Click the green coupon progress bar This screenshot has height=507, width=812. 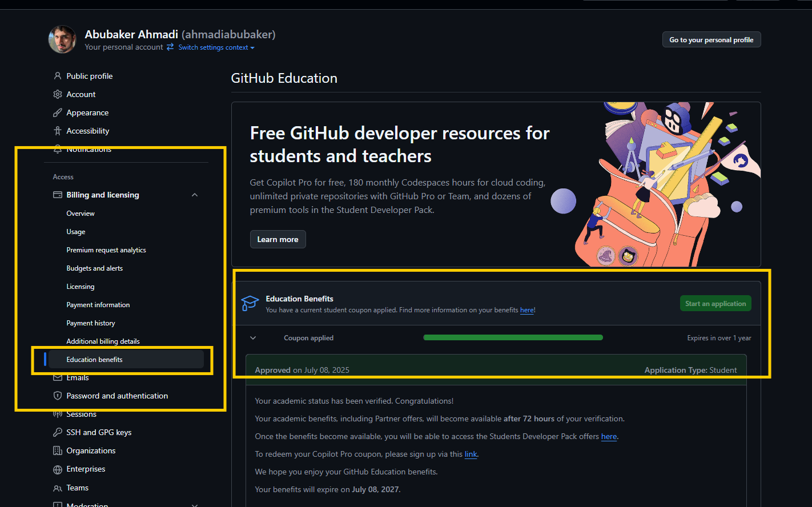(x=513, y=338)
